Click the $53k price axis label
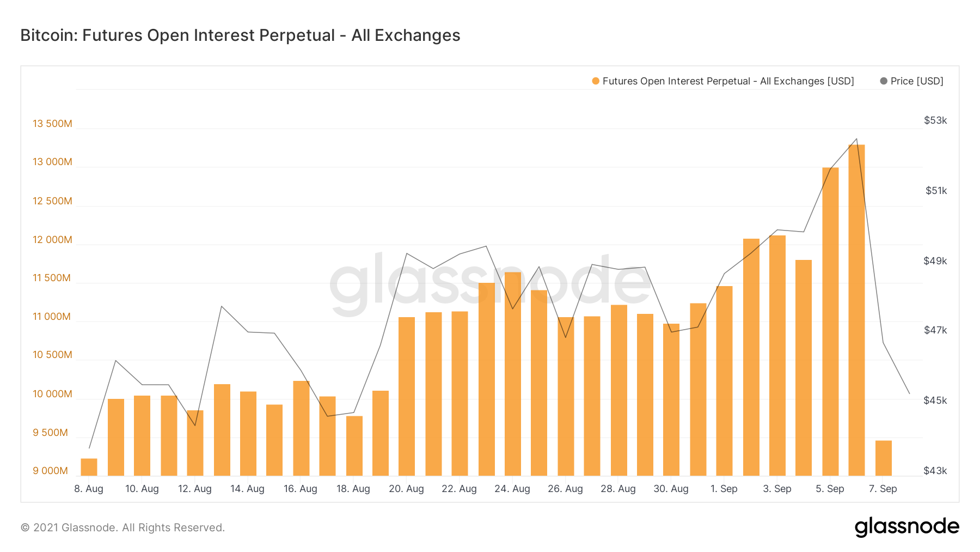This screenshot has width=980, height=552. coord(935,120)
